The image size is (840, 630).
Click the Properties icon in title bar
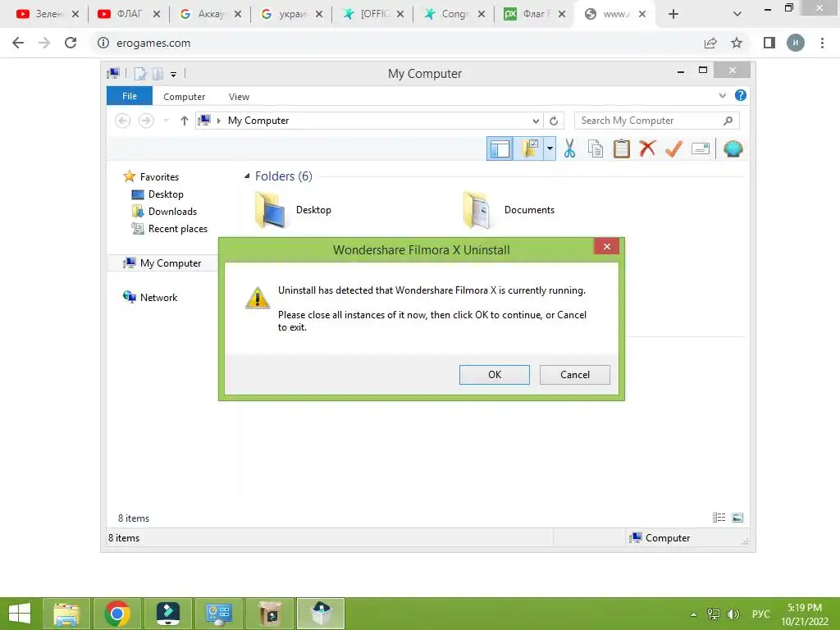[x=139, y=73]
